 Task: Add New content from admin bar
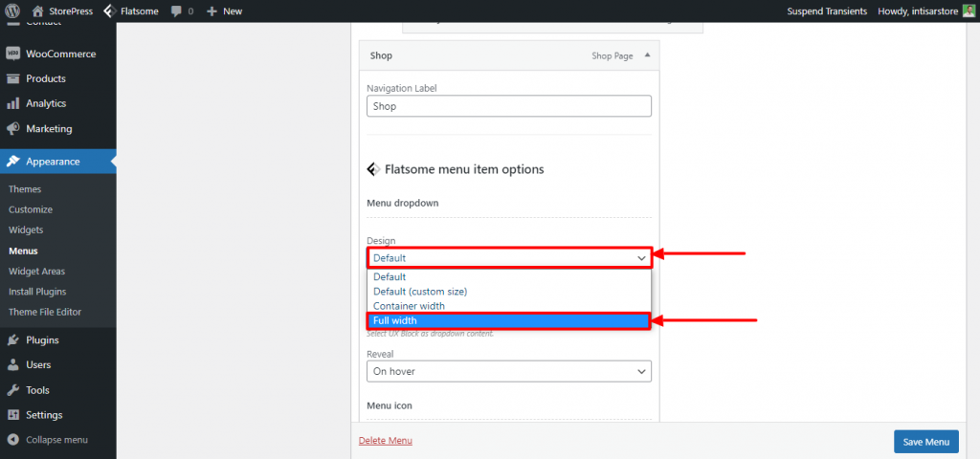pos(224,11)
